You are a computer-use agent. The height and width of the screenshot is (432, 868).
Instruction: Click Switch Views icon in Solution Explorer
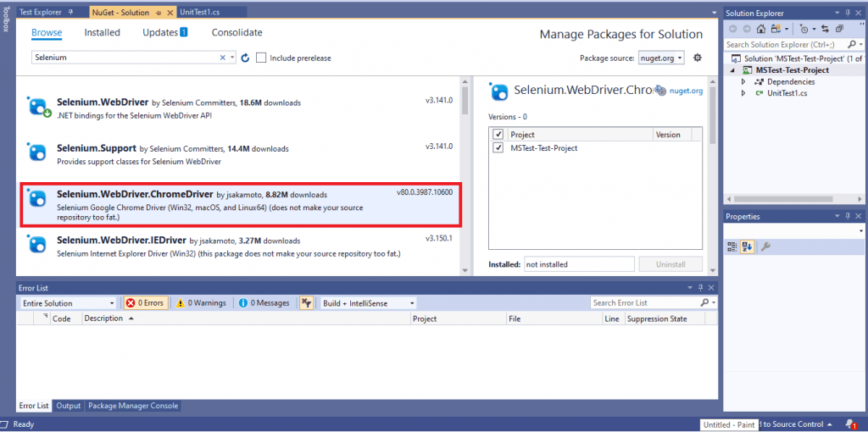click(776, 29)
